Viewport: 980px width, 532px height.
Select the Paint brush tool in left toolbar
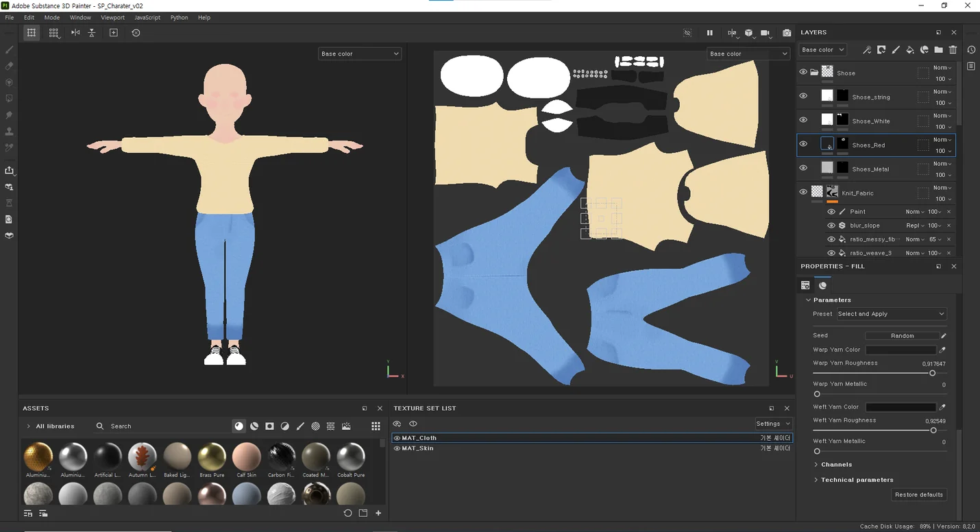[9, 50]
